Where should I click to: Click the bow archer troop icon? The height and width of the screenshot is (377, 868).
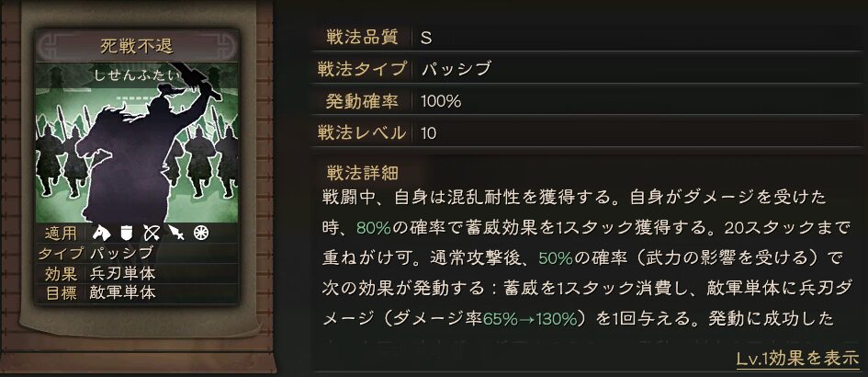(x=152, y=233)
